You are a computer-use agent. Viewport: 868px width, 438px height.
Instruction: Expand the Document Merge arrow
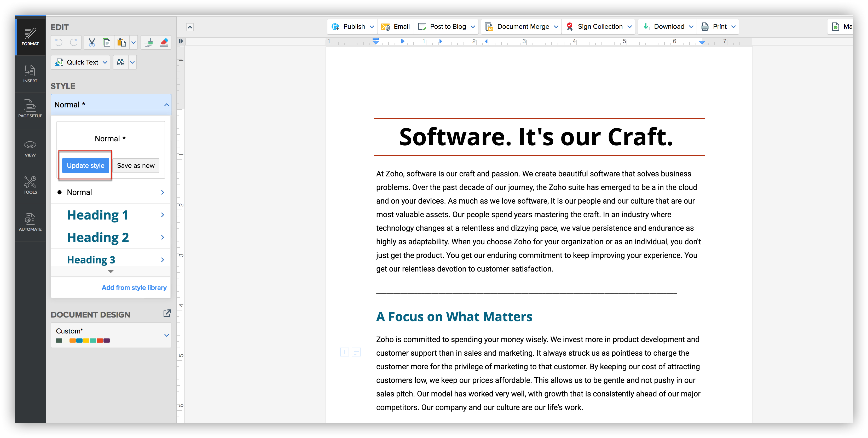tap(556, 27)
